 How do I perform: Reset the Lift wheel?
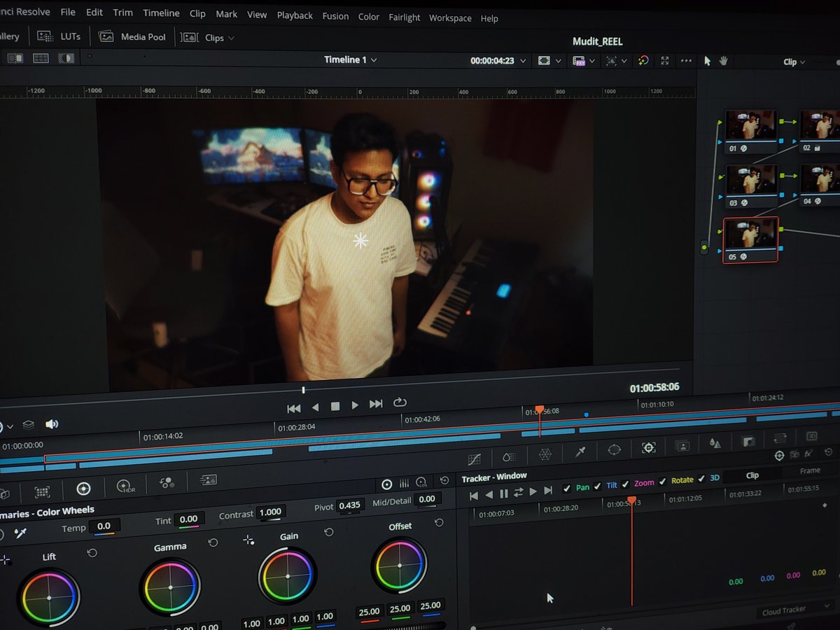click(x=92, y=553)
